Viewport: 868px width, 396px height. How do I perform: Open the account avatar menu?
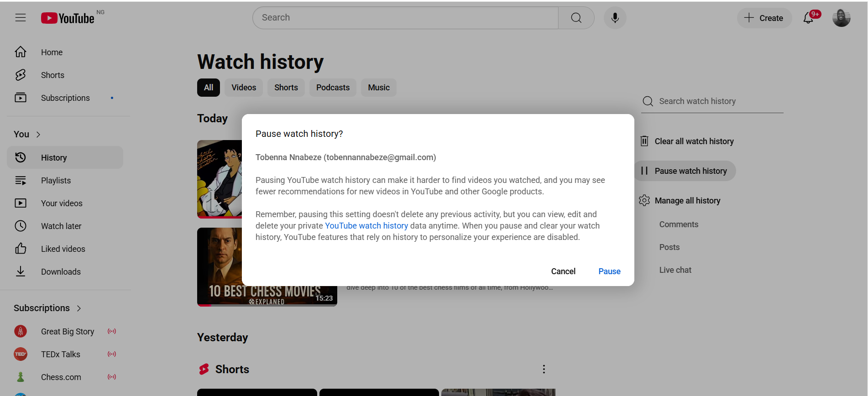coord(841,18)
